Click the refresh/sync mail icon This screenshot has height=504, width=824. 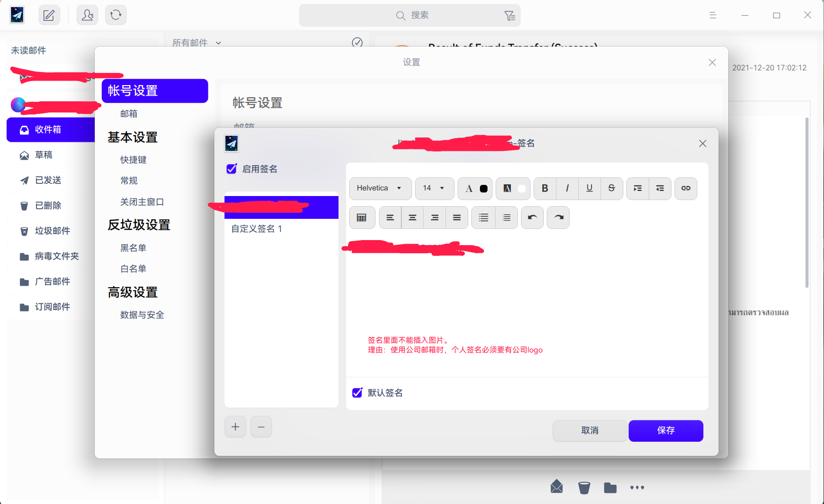[x=116, y=15]
